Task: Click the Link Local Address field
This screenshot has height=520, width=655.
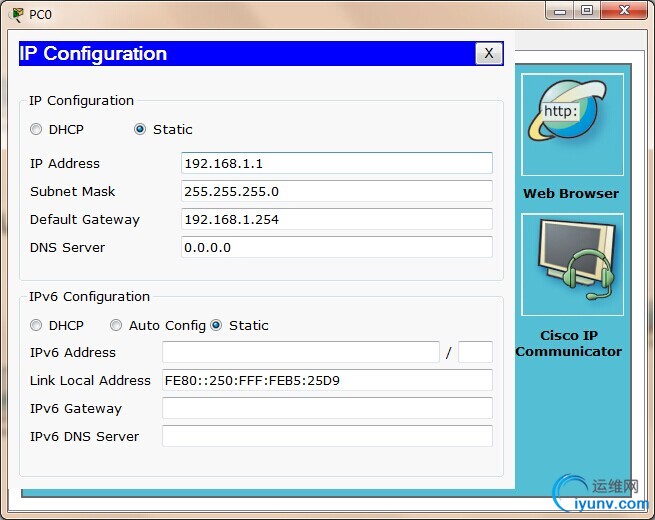Action: pos(328,380)
